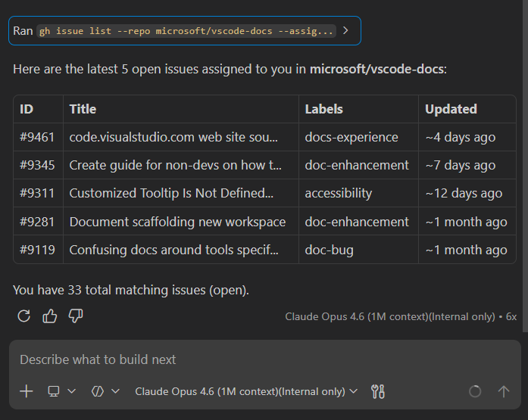Open the configure tools icon
The height and width of the screenshot is (420, 528).
(x=378, y=391)
